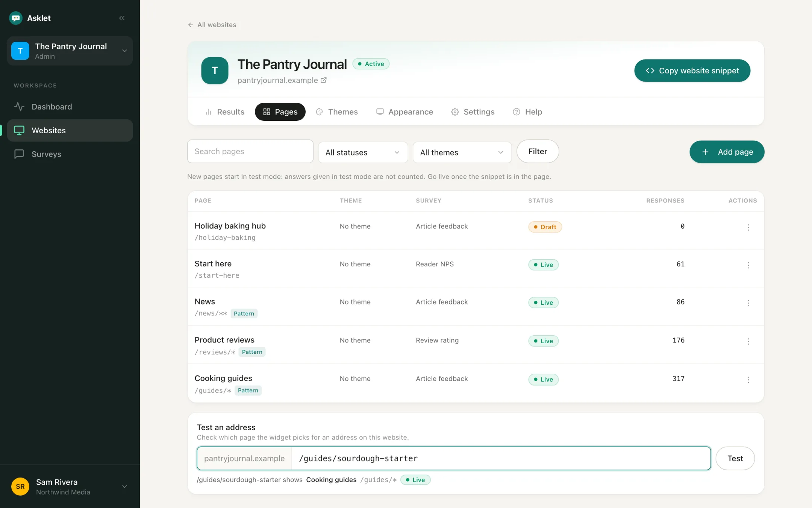Open actions menu for Cooking guides row

tap(748, 380)
